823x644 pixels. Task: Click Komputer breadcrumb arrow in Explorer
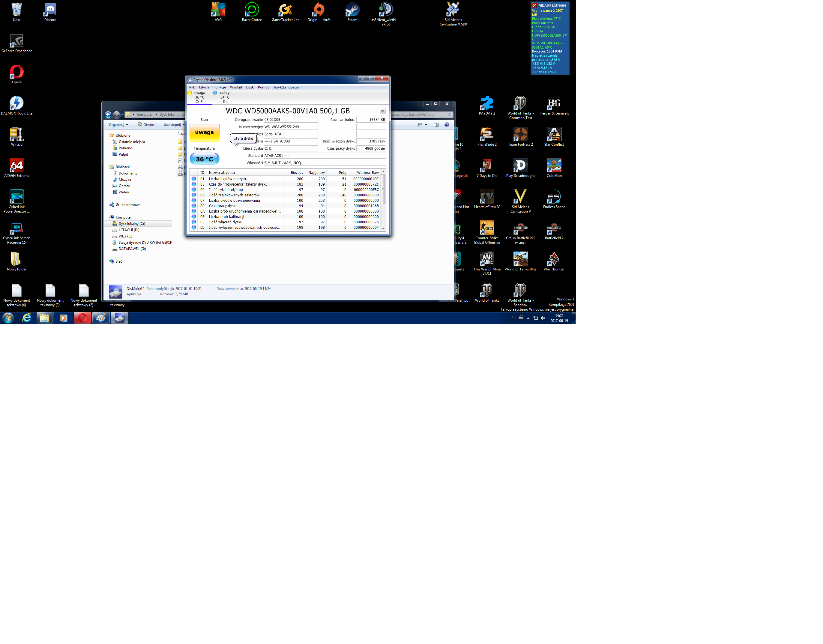pos(156,115)
